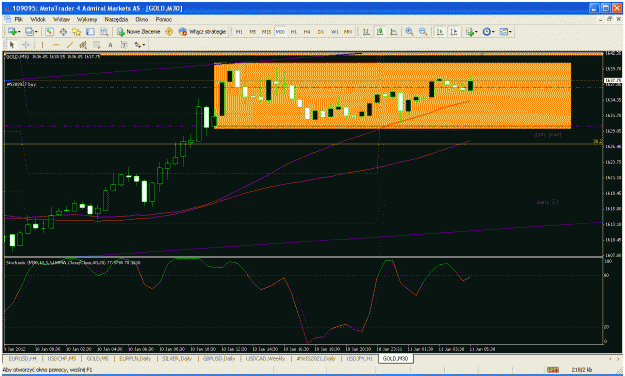625x376 pixels.
Task: Click the yellow diamond MetaEditor icon
Action: 169,31
